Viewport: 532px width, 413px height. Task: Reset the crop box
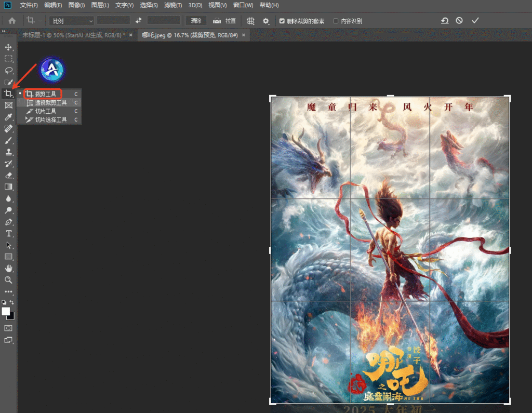pyautogui.click(x=445, y=21)
